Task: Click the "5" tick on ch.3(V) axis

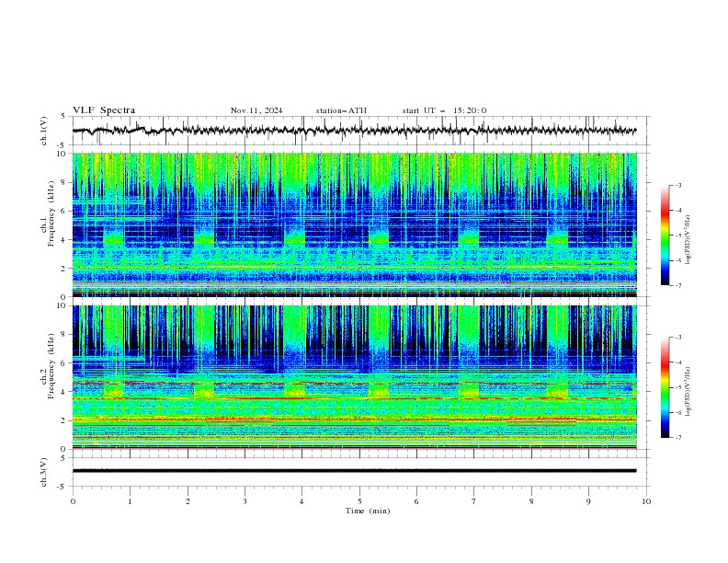Action: (63, 458)
